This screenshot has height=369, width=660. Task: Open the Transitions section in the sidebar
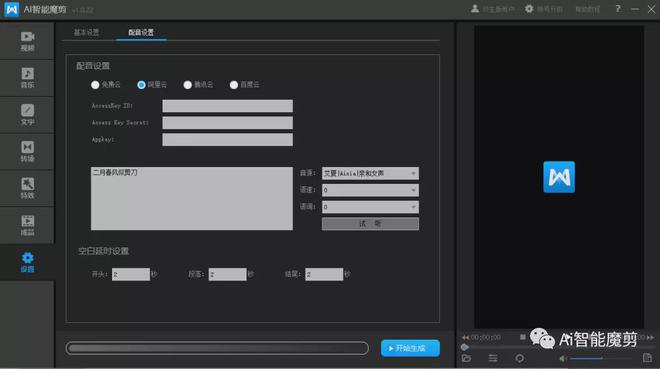[27, 151]
